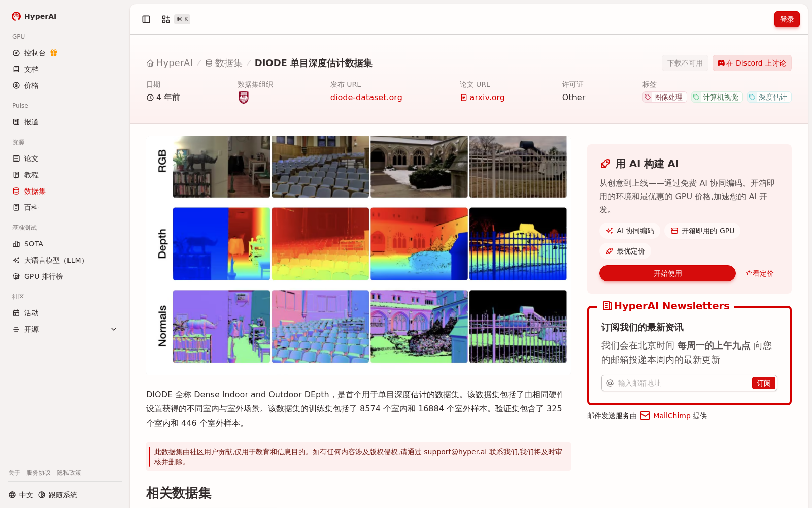
Task: Open the 跟随系统 theme selector
Action: [x=58, y=495]
